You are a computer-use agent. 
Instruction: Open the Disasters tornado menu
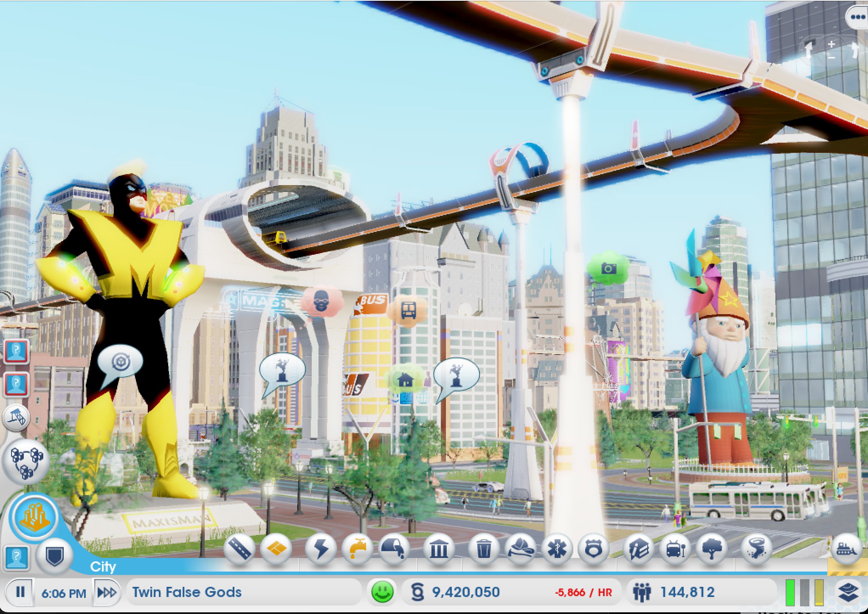point(756,549)
